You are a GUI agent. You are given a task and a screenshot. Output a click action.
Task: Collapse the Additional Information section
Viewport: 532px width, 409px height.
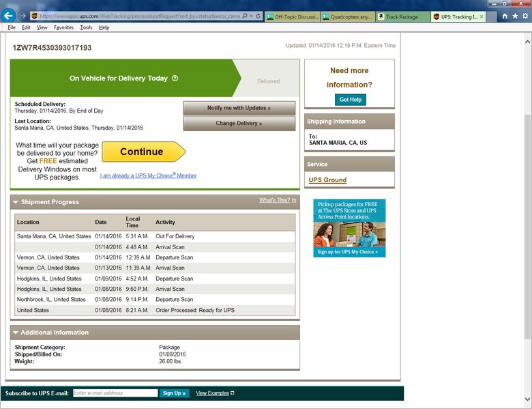15,333
